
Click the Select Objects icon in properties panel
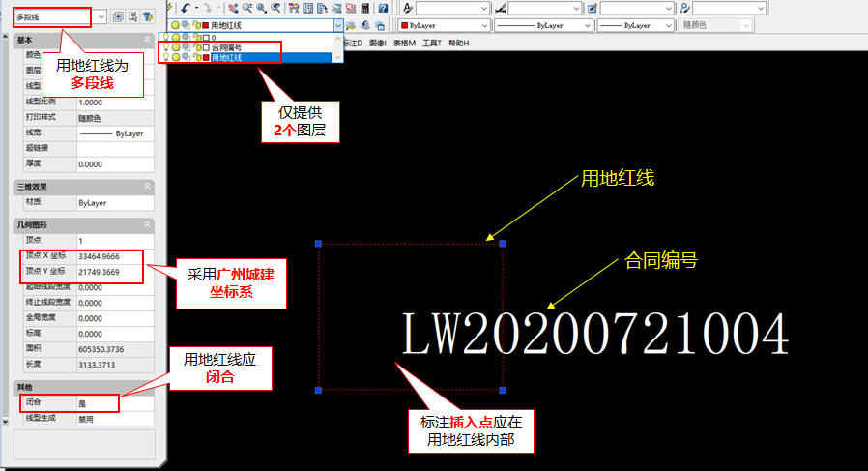[132, 16]
